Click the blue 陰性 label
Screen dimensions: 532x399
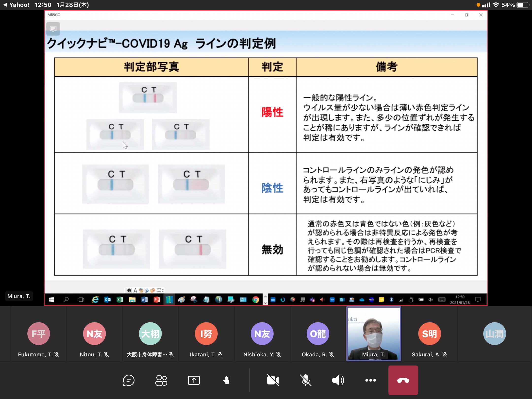click(272, 188)
